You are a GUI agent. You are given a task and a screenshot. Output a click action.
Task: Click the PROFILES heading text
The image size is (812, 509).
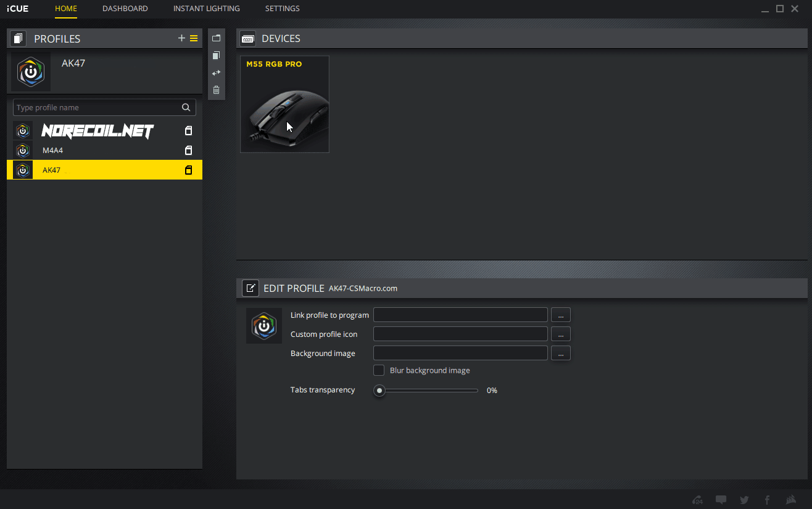57,39
